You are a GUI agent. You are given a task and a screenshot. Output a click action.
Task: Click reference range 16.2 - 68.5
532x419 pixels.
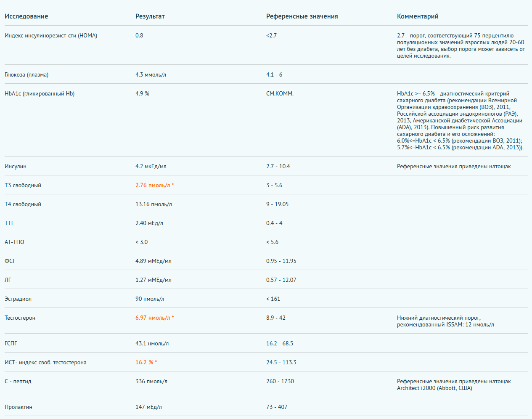coord(280,344)
